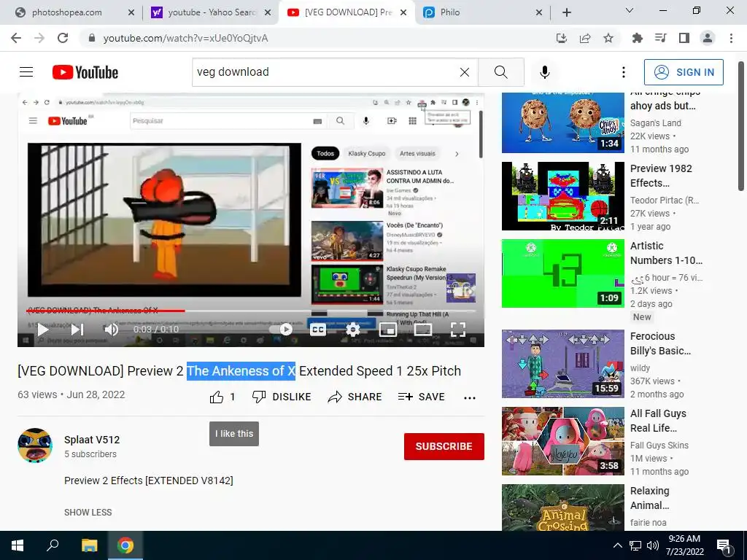Like the video with thumbs up
Viewport: 747px width, 560px height.
[217, 397]
